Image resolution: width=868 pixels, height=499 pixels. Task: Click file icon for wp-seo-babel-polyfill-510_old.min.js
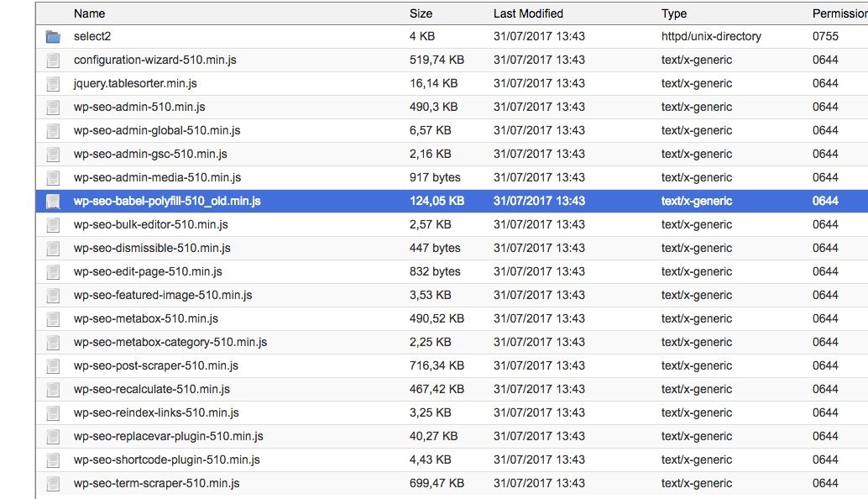(53, 201)
